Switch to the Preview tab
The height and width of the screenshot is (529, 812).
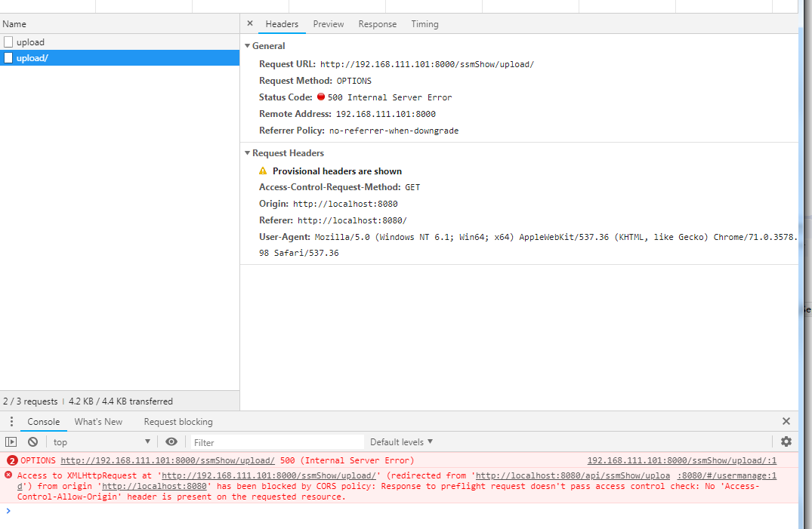click(328, 23)
